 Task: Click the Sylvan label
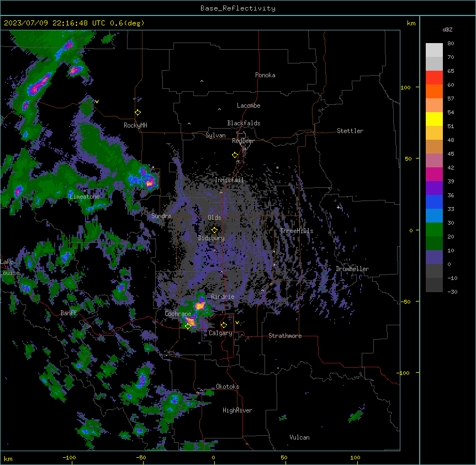point(215,135)
